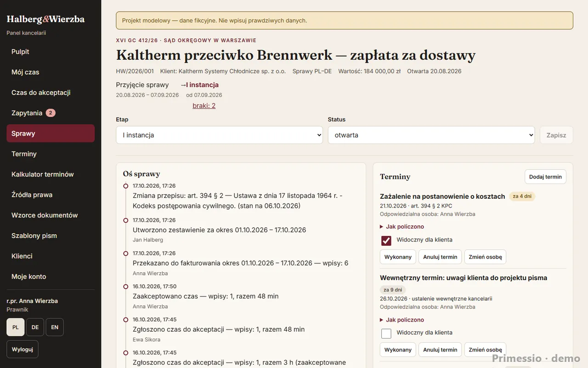This screenshot has height=368, width=588.
Task: Click the 'za 4 dni' badge
Action: [x=522, y=196]
